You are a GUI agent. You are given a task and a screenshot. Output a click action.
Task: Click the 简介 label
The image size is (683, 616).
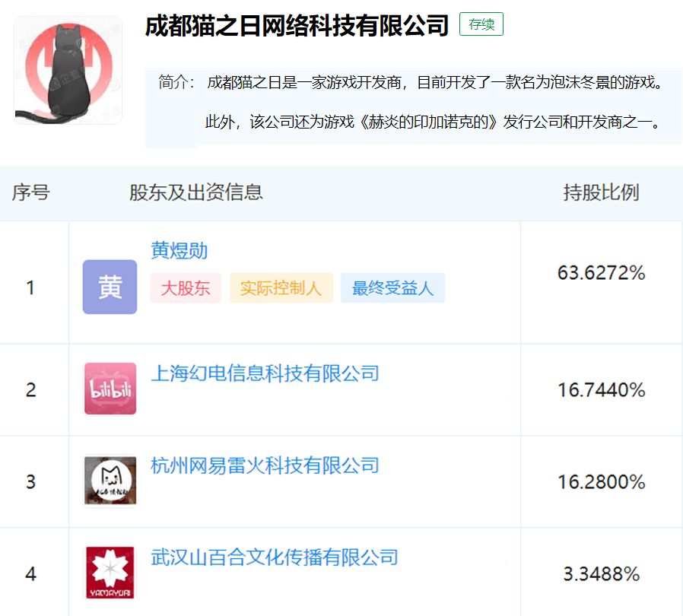(x=176, y=82)
